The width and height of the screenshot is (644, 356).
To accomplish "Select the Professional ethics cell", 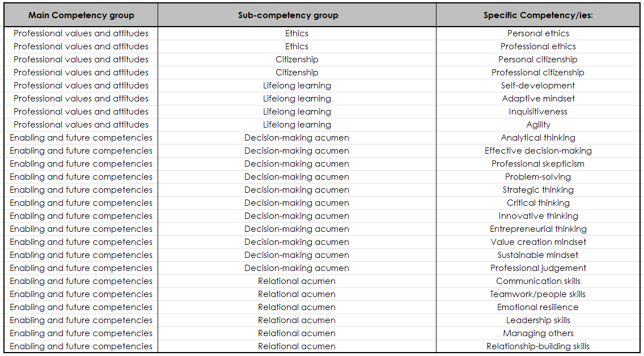I will tap(538, 46).
